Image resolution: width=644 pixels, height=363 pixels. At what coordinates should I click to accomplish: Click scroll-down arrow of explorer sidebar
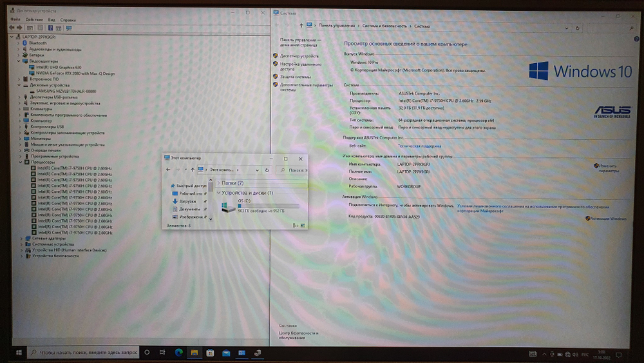click(211, 219)
